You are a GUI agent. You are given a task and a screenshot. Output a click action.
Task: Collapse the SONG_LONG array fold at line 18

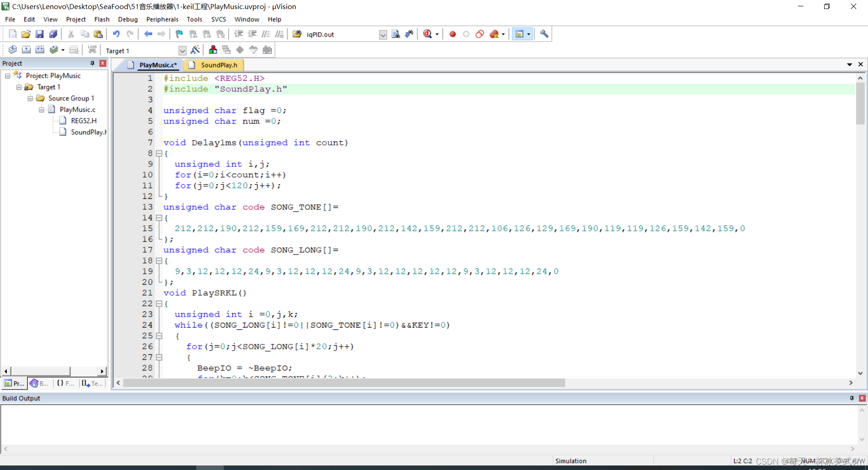(159, 261)
